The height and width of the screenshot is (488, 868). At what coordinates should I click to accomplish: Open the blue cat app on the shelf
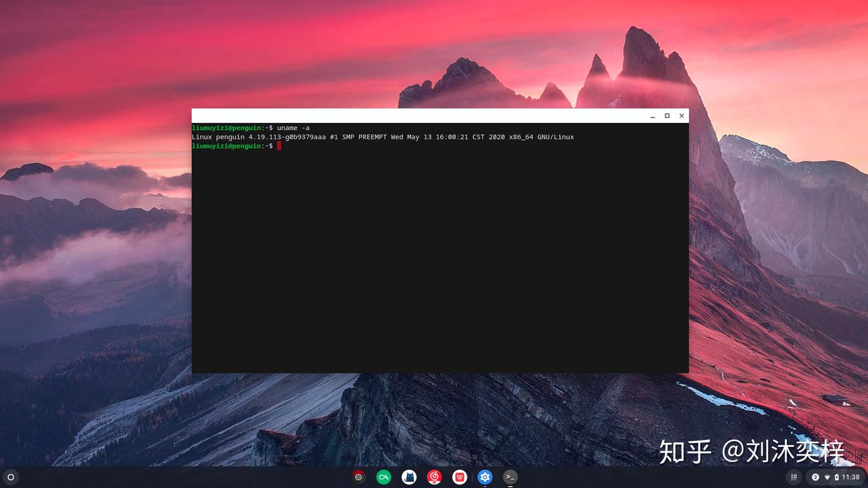point(409,477)
